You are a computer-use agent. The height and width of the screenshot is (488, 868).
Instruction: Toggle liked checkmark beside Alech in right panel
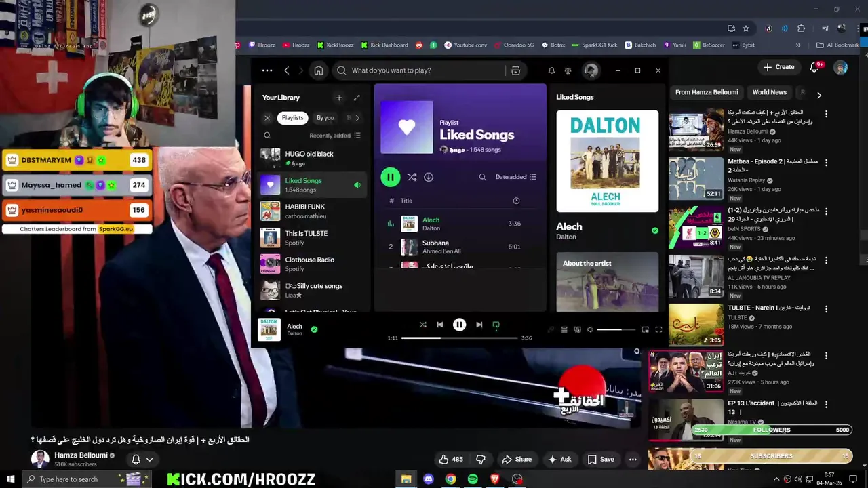point(654,230)
